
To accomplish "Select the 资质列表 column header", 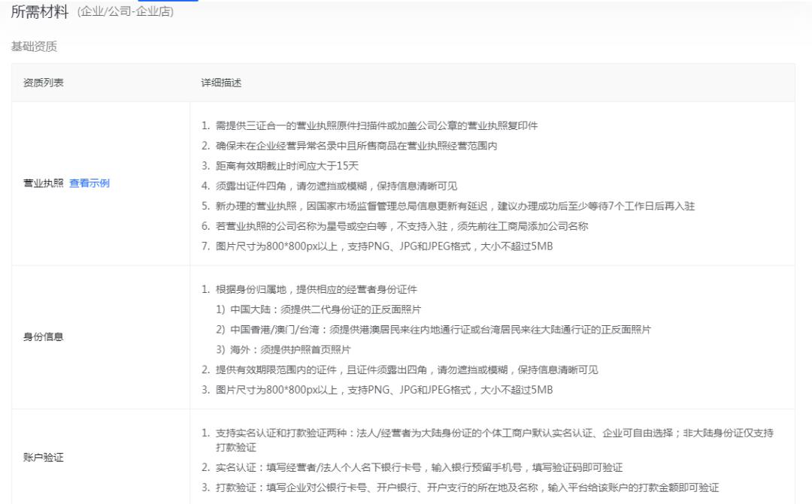I will [44, 83].
